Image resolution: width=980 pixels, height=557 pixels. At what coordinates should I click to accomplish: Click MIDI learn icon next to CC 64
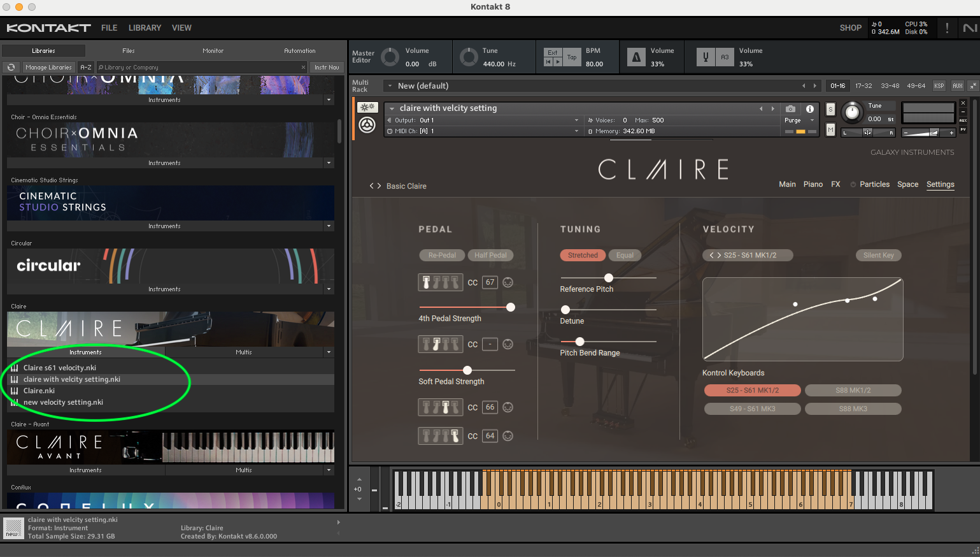tap(508, 436)
